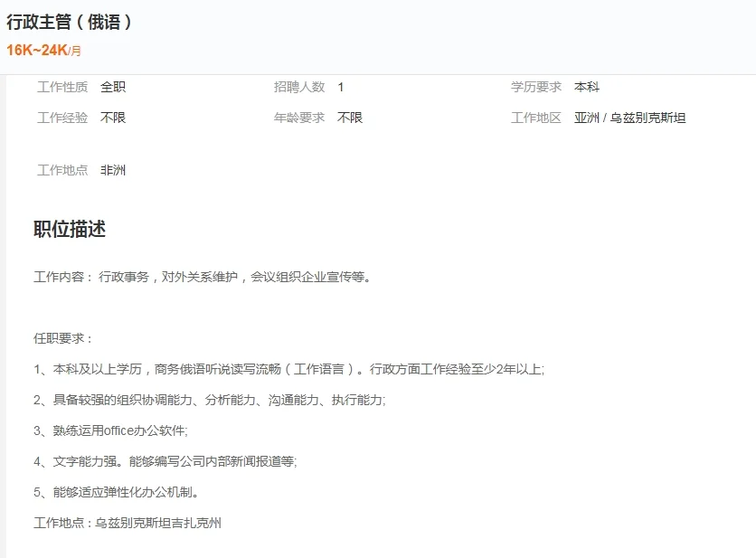This screenshot has width=756, height=558.
Task: Click the 乌兹别克斯坦吉扎克州 work location line
Action: (127, 523)
